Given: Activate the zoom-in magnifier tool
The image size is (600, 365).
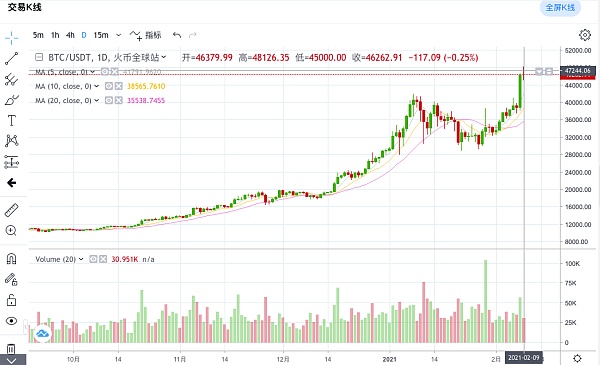Looking at the screenshot, I should pos(11,230).
